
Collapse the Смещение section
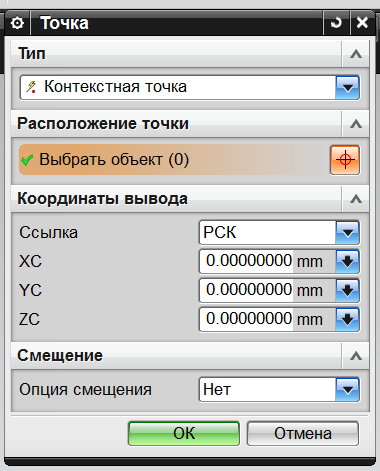pyautogui.click(x=356, y=356)
